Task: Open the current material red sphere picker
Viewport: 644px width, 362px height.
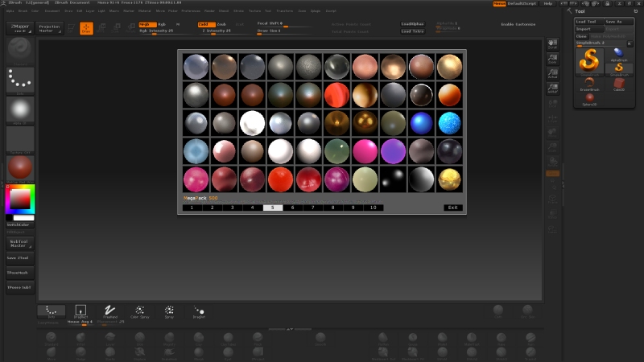Action: point(20,168)
